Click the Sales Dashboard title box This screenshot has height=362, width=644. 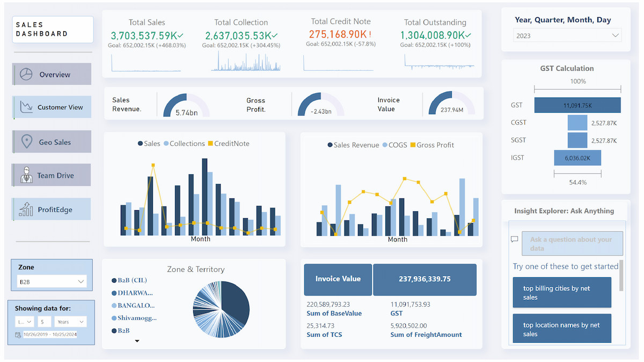click(53, 29)
